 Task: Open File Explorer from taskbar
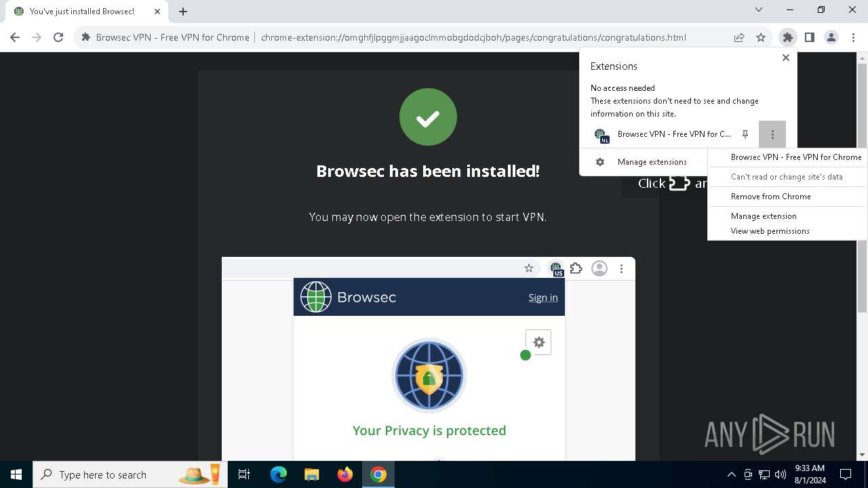pyautogui.click(x=311, y=474)
